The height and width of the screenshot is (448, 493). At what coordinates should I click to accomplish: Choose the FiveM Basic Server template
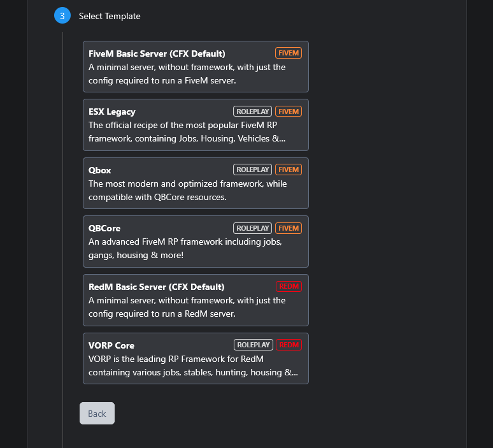point(196,67)
